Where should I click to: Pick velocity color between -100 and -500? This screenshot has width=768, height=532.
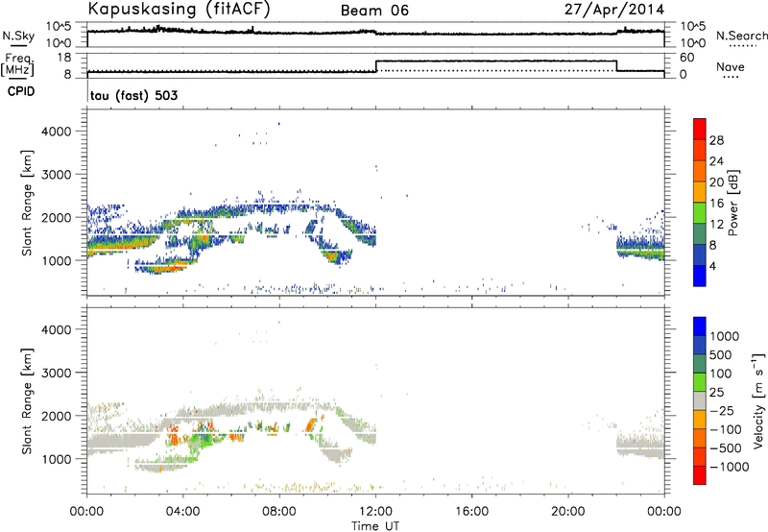pos(700,438)
